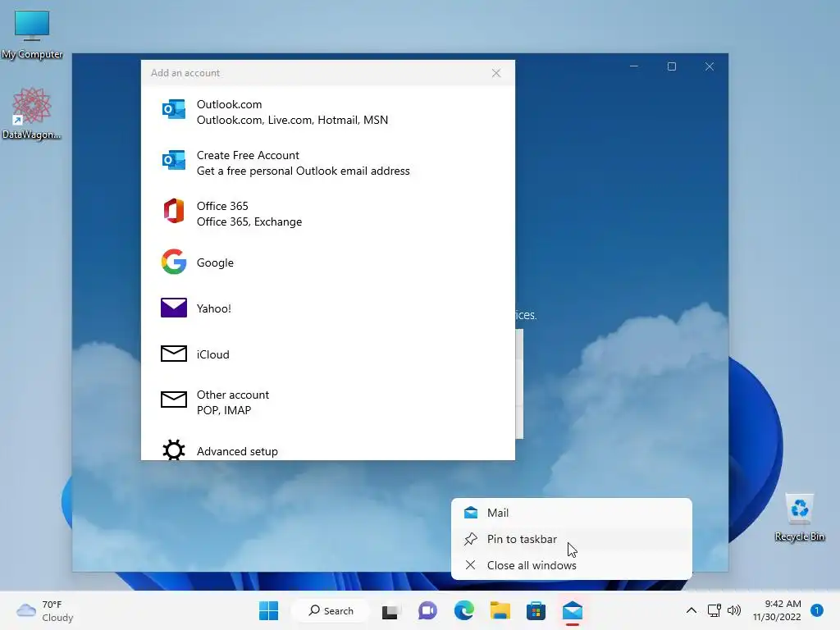Screen dimensions: 840x630
Task: Click the scrollbar behind the dialog
Action: point(519,384)
